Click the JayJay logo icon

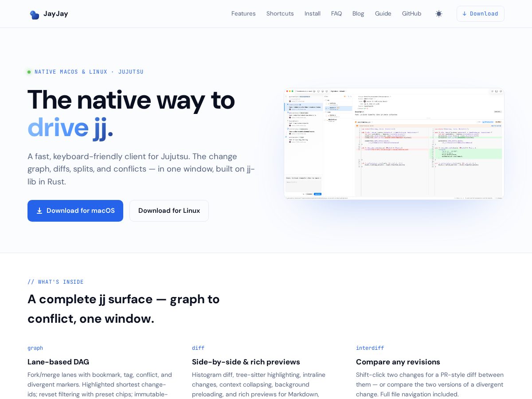35,15
